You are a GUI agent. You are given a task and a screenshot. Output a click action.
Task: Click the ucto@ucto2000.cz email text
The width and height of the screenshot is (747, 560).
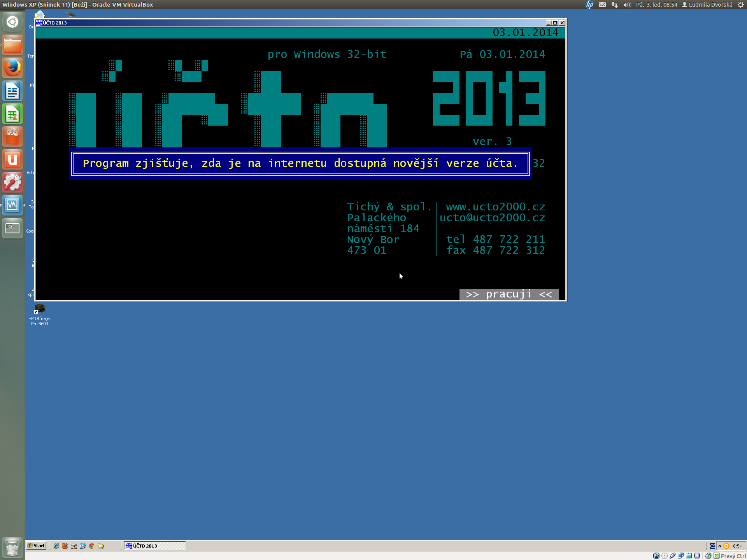[492, 218]
